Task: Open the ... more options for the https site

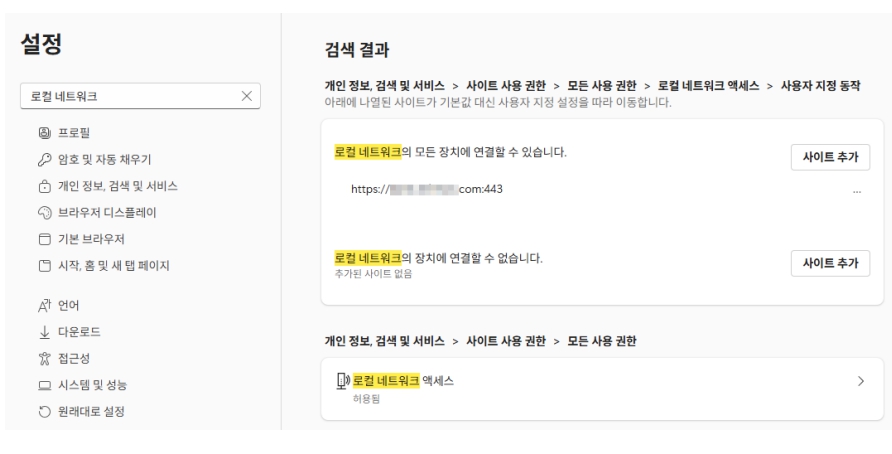Action: click(857, 190)
